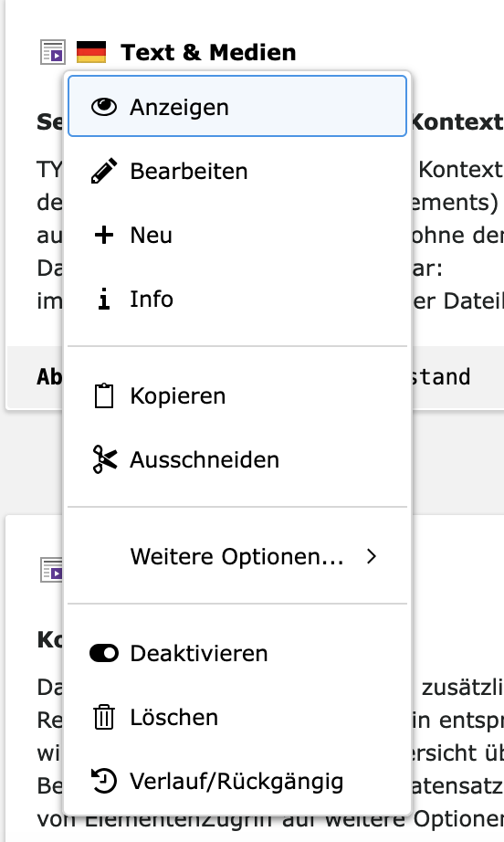Choose Bearbeiten in the context menu
Image resolution: width=504 pixels, height=842 pixels.
(237, 171)
